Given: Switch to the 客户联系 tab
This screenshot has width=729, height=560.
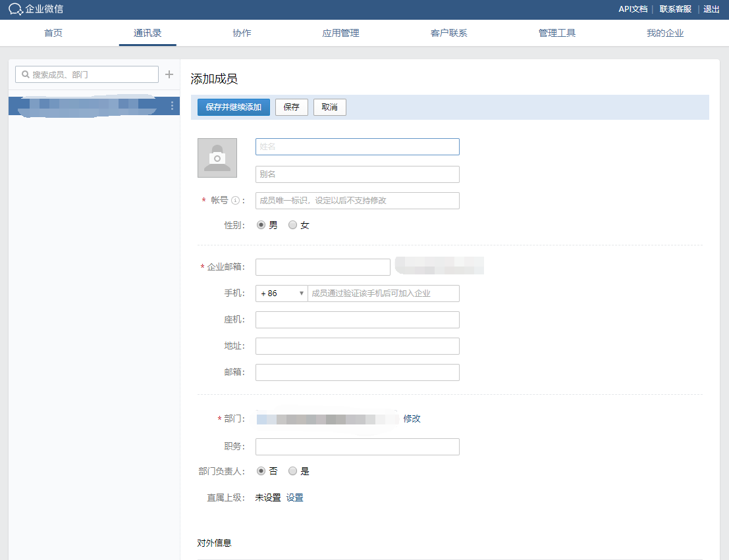Looking at the screenshot, I should click(448, 33).
